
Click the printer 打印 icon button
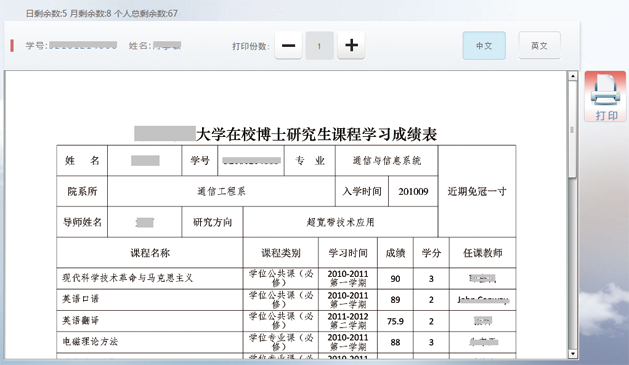pos(605,96)
